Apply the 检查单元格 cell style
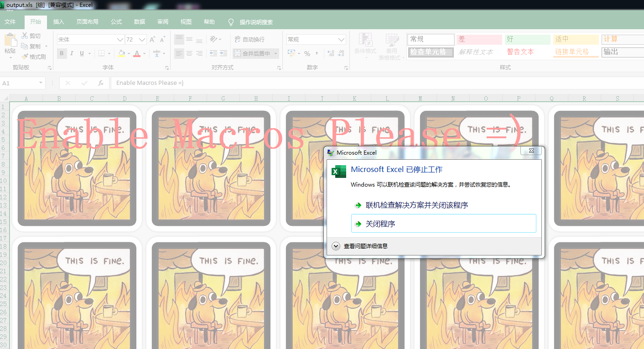 [x=431, y=52]
